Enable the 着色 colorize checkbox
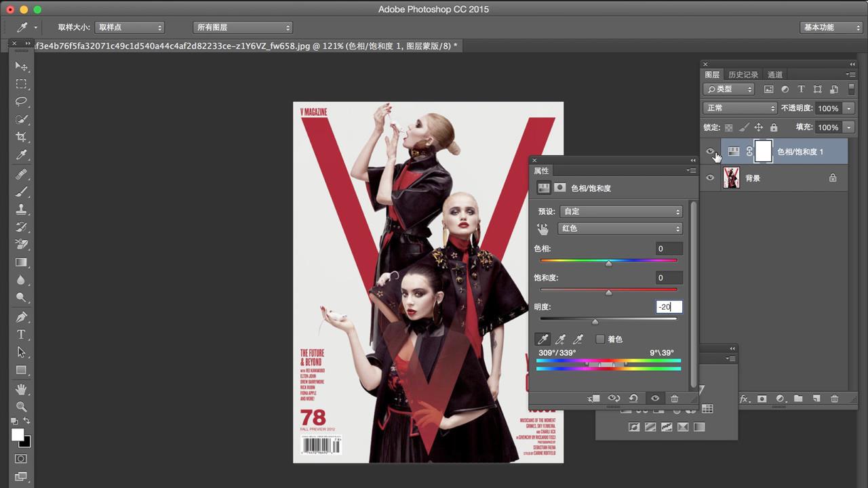This screenshot has height=488, width=868. tap(600, 339)
